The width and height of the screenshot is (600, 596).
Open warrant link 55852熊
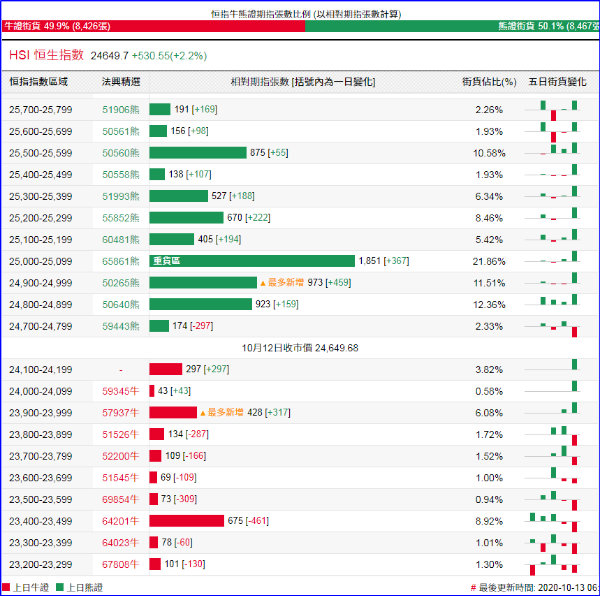(121, 218)
